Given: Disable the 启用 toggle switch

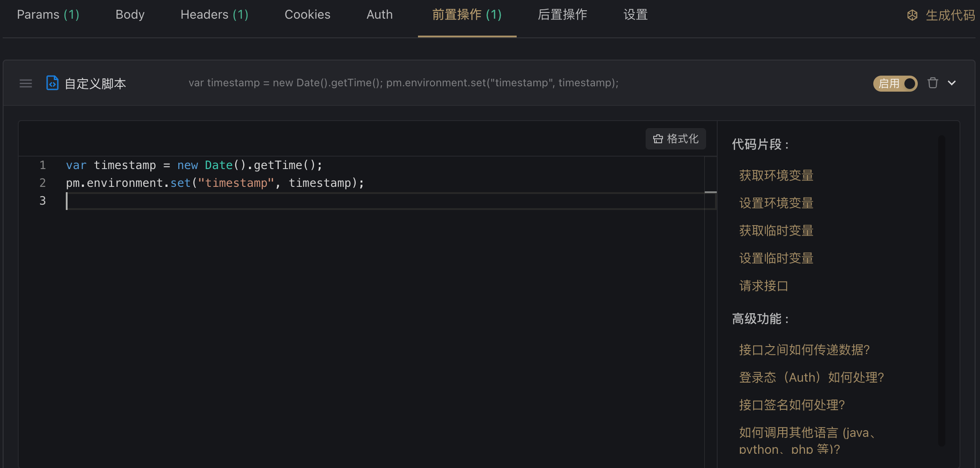Looking at the screenshot, I should 895,83.
